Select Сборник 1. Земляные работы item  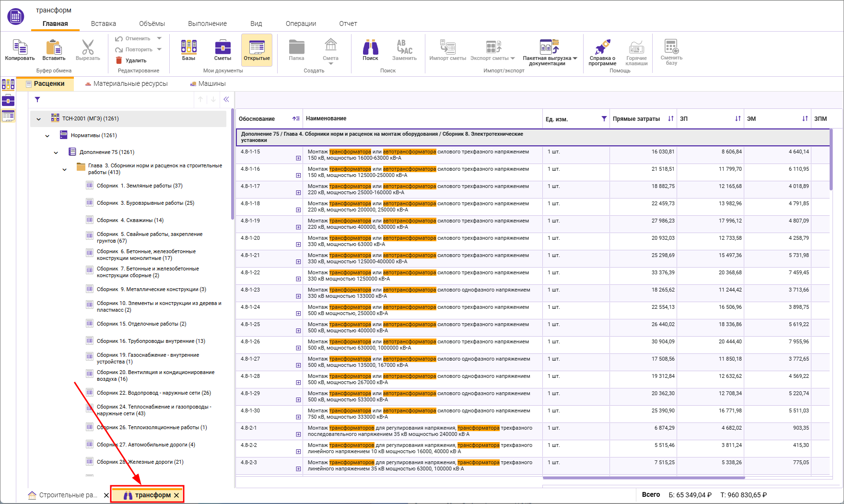(139, 186)
